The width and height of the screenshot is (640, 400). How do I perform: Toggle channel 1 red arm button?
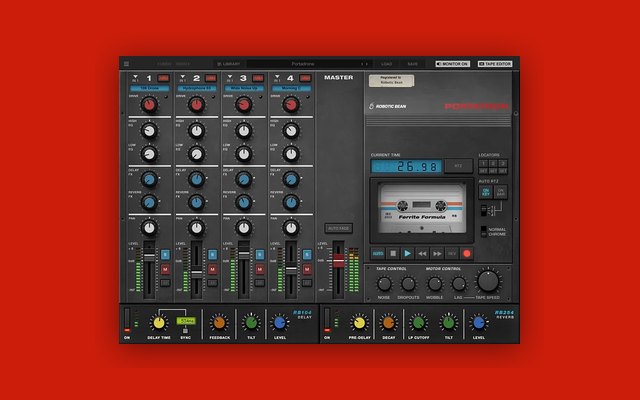pyautogui.click(x=163, y=78)
